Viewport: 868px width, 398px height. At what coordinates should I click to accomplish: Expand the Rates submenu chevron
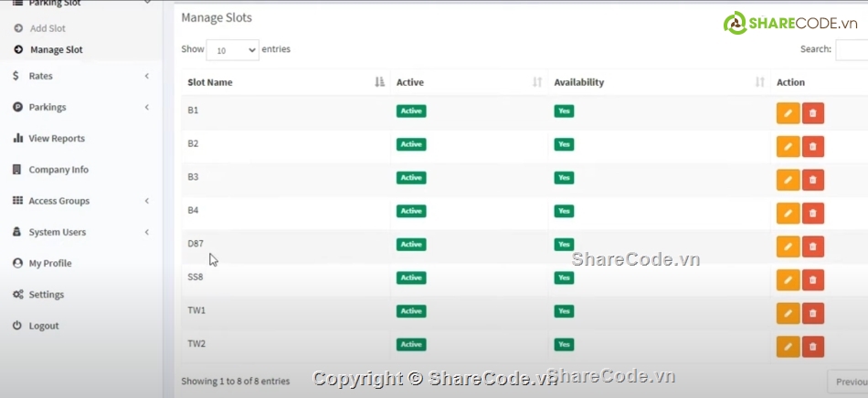coord(147,76)
